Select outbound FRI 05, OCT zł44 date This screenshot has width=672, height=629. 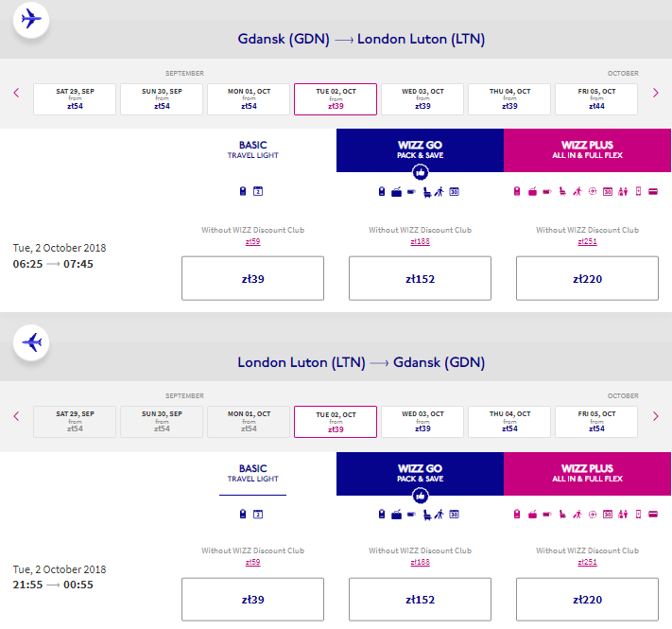[596, 99]
